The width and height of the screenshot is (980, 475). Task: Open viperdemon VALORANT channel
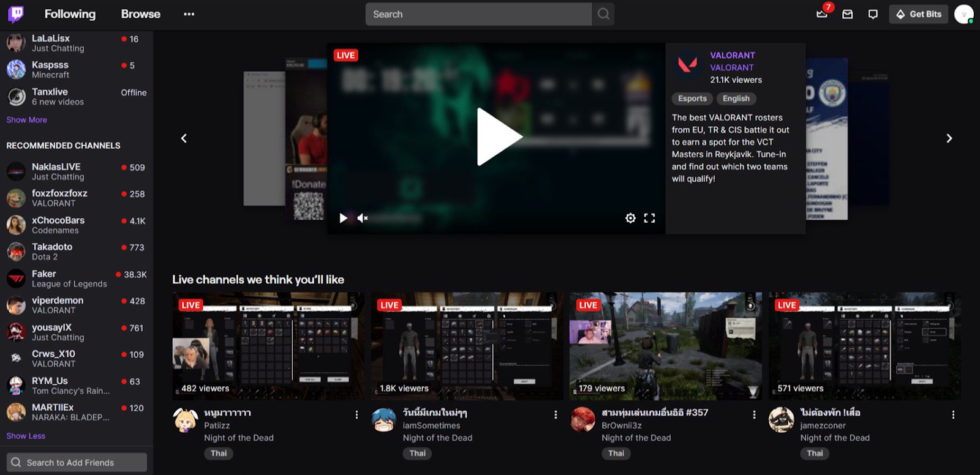(77, 305)
